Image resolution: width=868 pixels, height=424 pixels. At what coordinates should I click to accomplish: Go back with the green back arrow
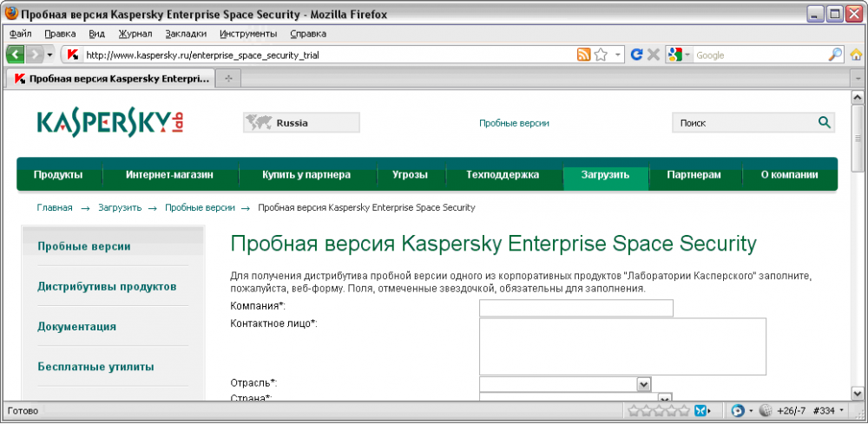click(16, 55)
